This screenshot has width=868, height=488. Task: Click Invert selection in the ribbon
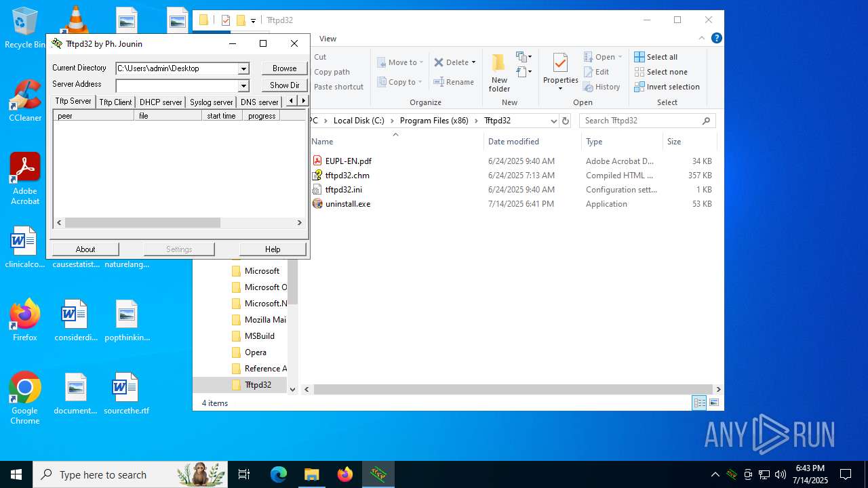(667, 87)
